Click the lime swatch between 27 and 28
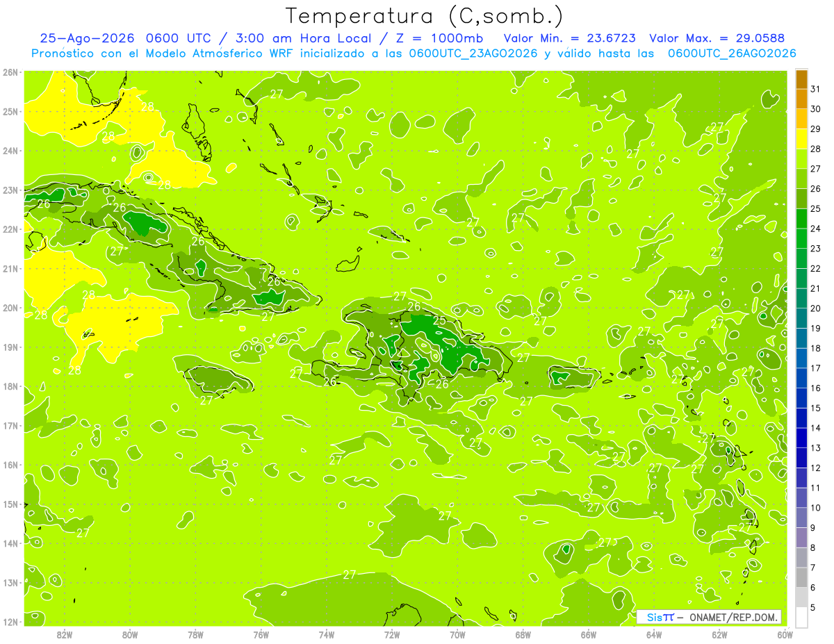Image resolution: width=834 pixels, height=644 pixels. (801, 159)
